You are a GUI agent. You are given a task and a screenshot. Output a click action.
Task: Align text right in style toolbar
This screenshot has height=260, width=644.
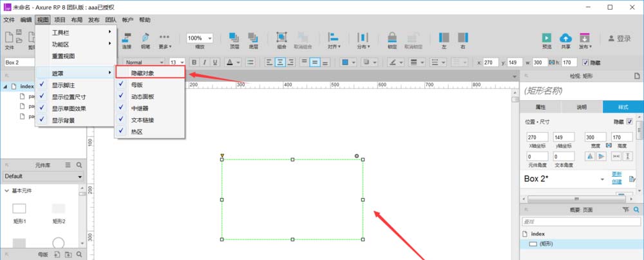[x=291, y=62]
